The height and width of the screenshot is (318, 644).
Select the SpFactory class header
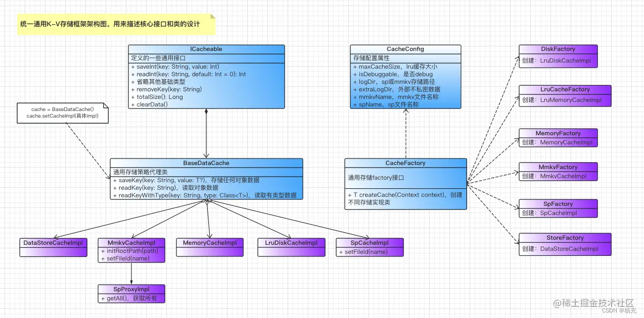558,204
